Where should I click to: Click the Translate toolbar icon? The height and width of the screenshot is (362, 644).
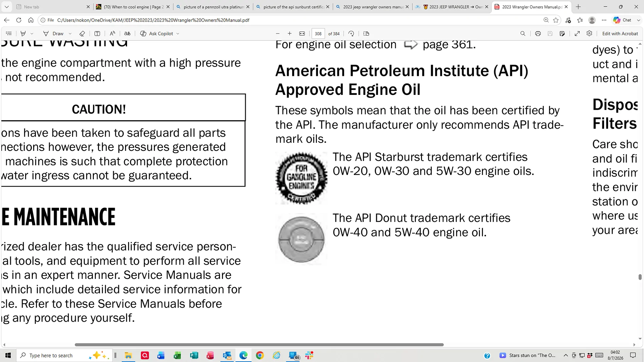point(127,34)
